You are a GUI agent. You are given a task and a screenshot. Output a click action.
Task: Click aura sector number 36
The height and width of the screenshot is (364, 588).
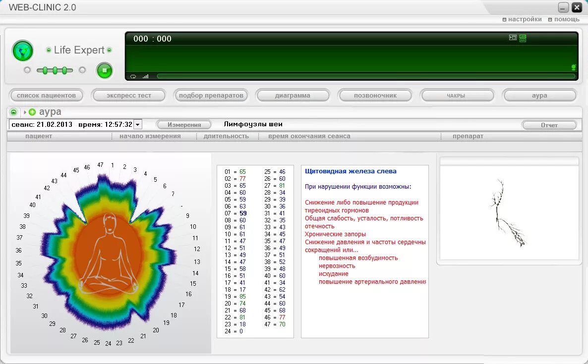pos(18,251)
